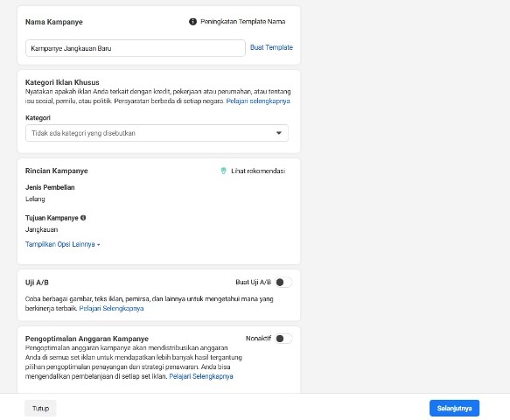This screenshot has width=510, height=420.
Task: Open the Kategori dropdown list
Action: pyautogui.click(x=157, y=133)
